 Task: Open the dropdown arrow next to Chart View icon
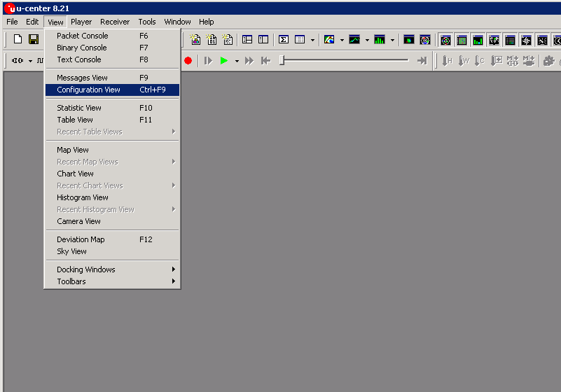pos(367,40)
